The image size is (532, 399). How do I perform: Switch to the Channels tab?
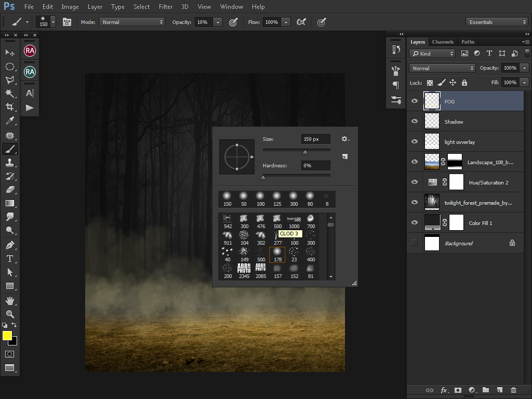[443, 42]
